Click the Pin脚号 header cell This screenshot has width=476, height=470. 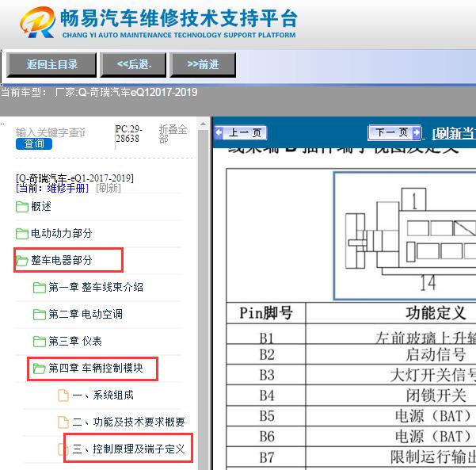tap(266, 313)
